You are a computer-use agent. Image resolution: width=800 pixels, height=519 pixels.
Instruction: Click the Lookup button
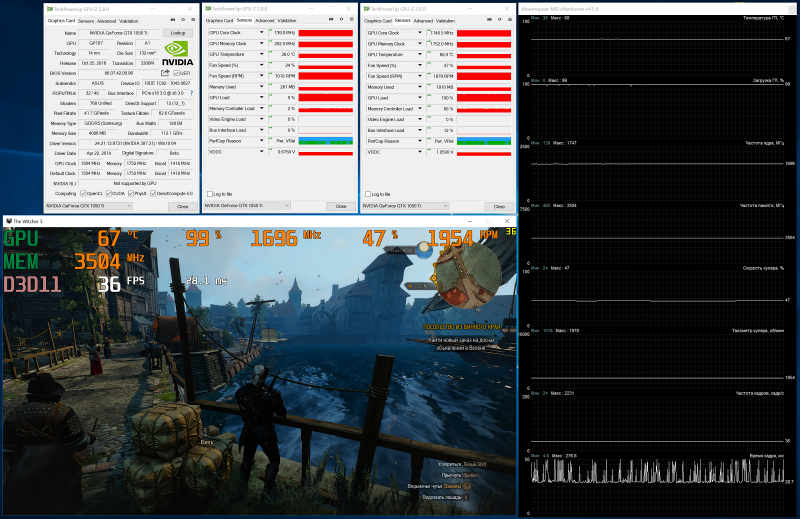[176, 33]
